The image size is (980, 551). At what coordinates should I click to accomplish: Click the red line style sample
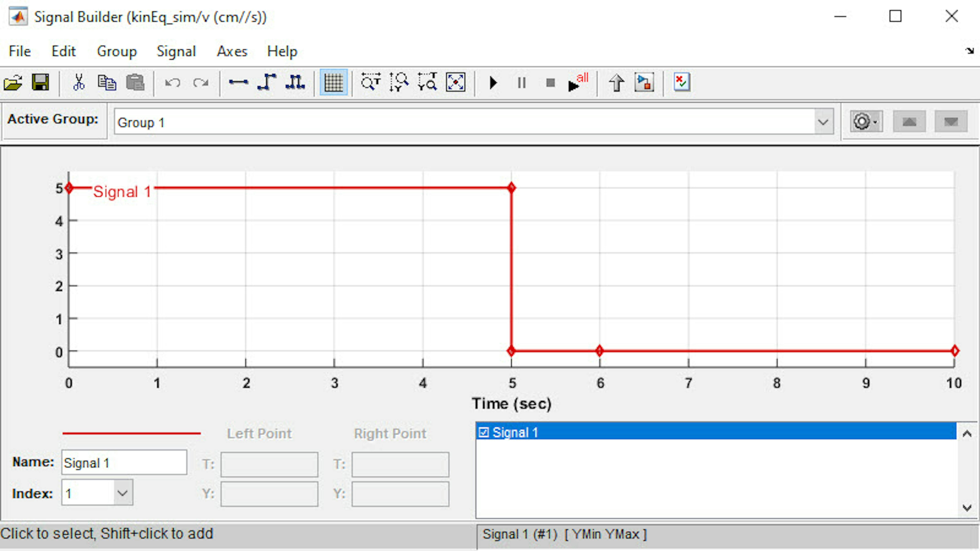click(132, 433)
